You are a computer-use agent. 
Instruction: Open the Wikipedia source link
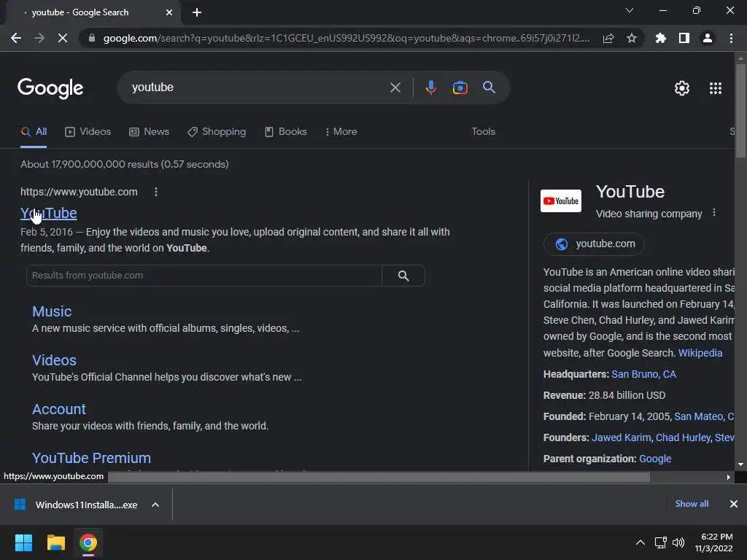700,354
